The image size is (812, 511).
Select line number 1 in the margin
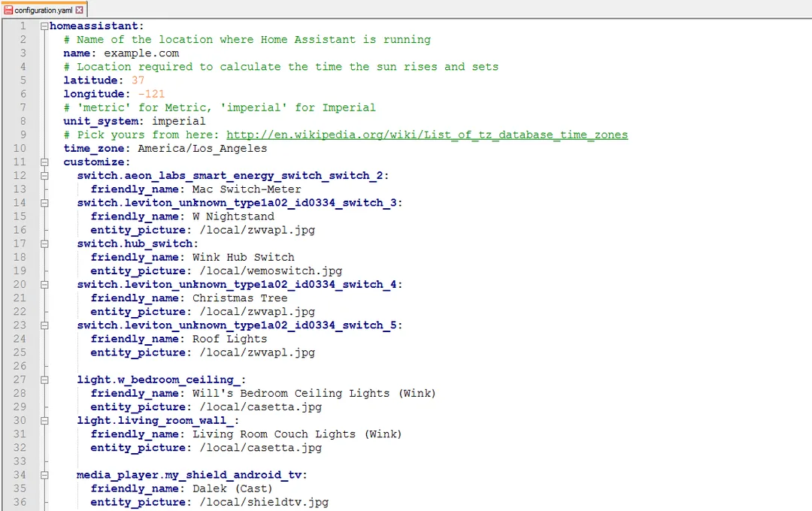23,26
